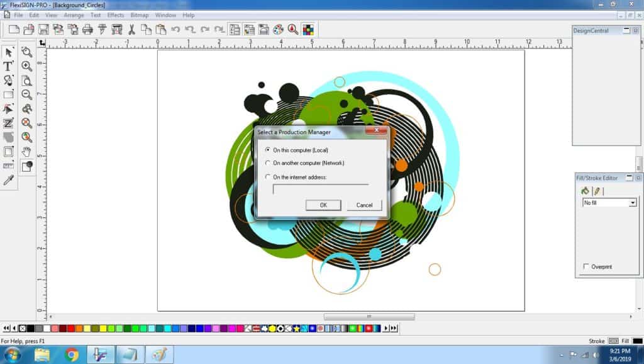Open the color palette icon in toolbar

tap(279, 30)
